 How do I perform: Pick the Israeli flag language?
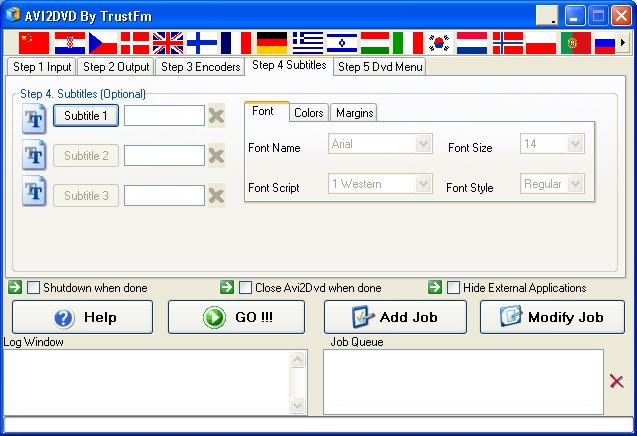[342, 43]
